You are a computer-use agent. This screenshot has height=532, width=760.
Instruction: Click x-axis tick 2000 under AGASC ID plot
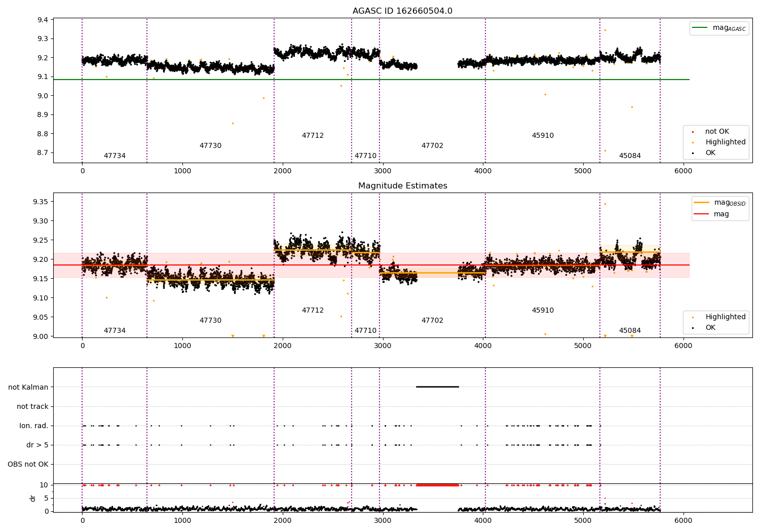click(x=282, y=171)
